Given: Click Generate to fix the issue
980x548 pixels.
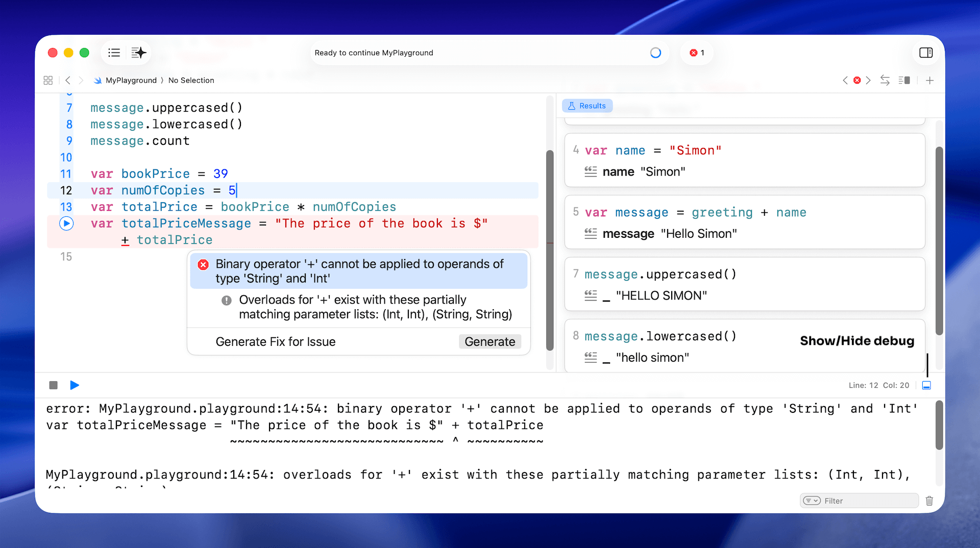Looking at the screenshot, I should 489,341.
